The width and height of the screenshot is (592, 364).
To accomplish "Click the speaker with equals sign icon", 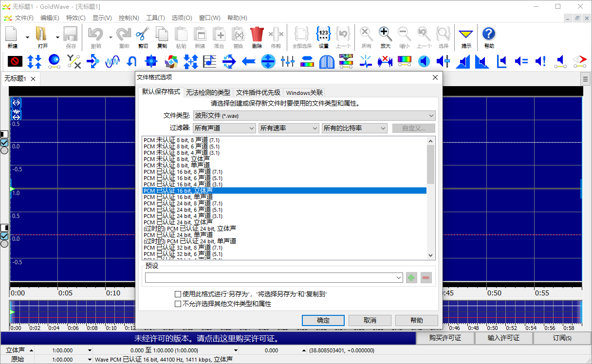I will coord(521,61).
